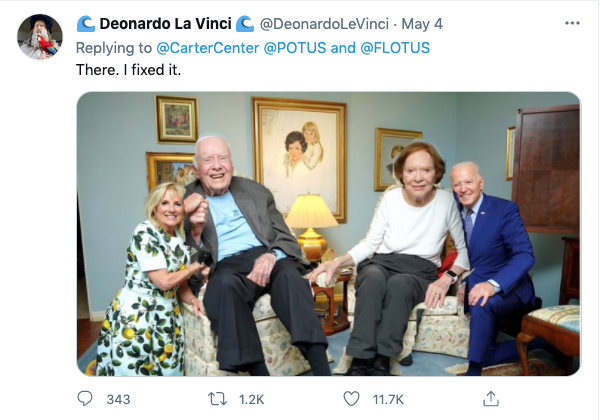This screenshot has height=420, width=600.
Task: Click the 1.2K retweets count
Action: click(251, 399)
